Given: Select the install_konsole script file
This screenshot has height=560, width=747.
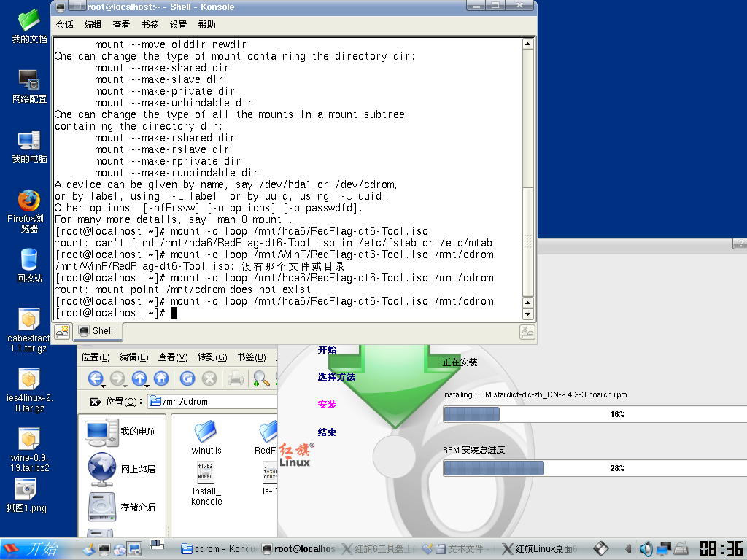Looking at the screenshot, I should click(x=206, y=483).
